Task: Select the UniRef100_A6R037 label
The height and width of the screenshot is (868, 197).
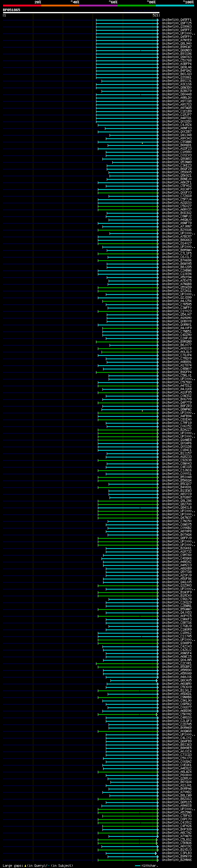Action: [x=176, y=210]
